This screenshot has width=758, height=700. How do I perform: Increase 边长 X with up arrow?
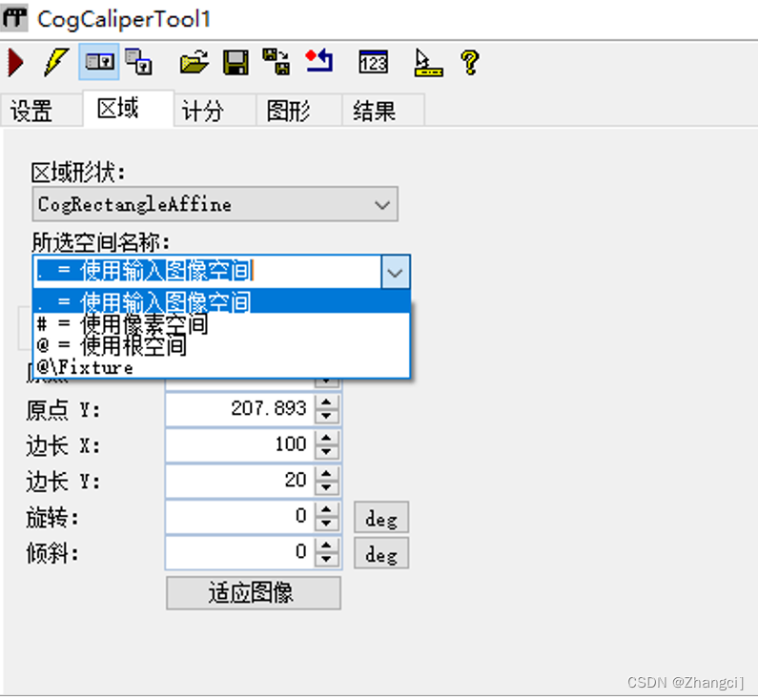[x=326, y=438]
